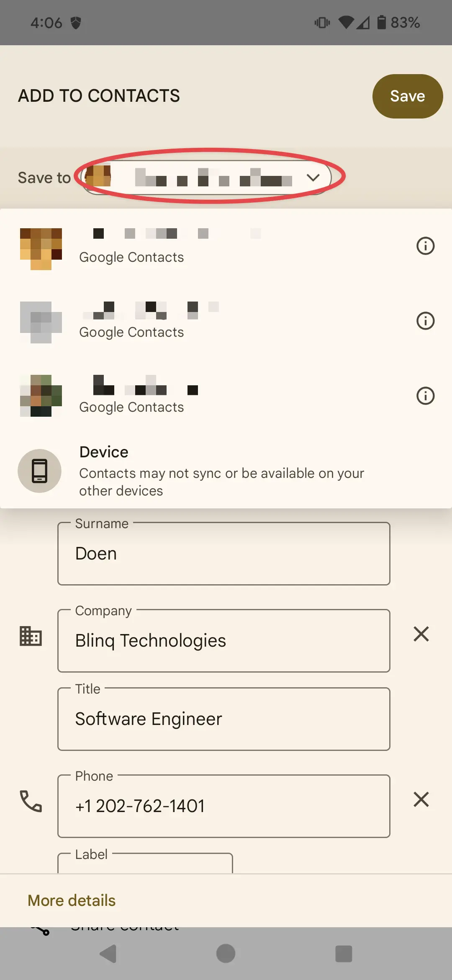The image size is (452, 980).
Task: Open More details link
Action: [x=72, y=900]
